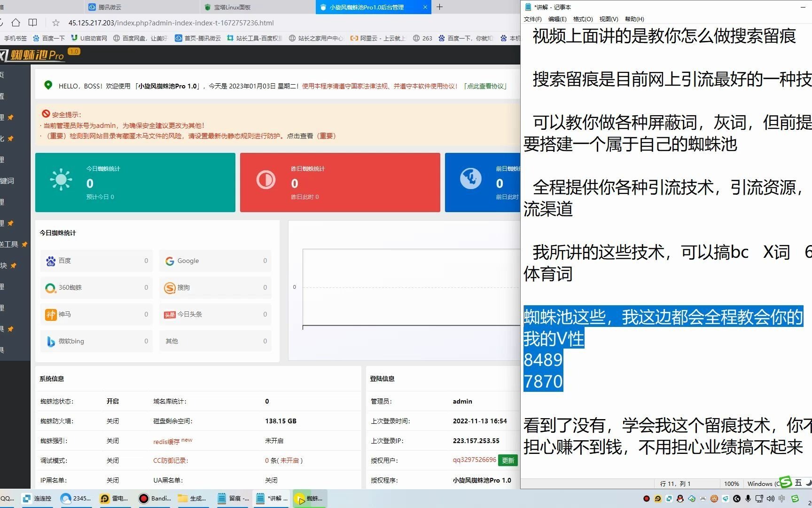Viewport: 812px width, 508px height.
Task: Open the 首页-腾讯微云 bookmark
Action: (198, 38)
